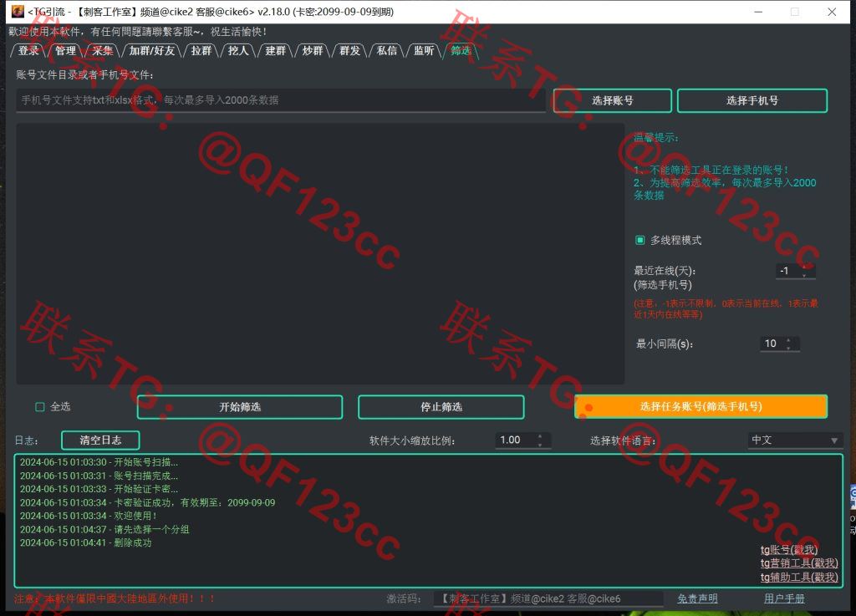The image size is (856, 616).
Task: Open the 采集 tab
Action: point(103,51)
